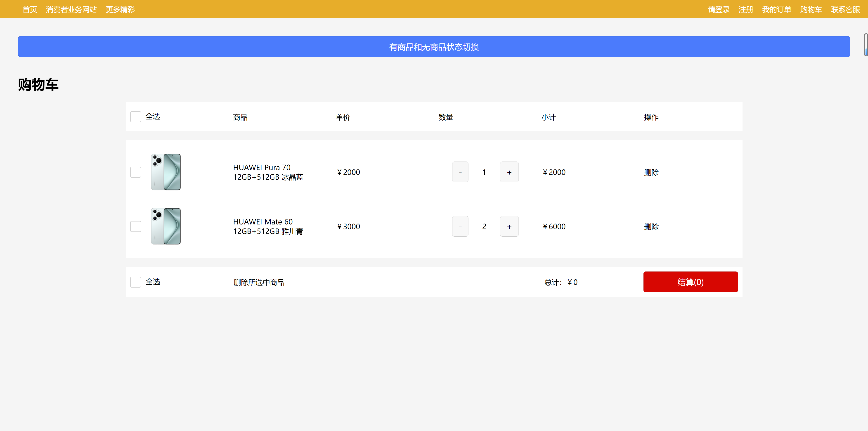The height and width of the screenshot is (431, 868).
Task: Open 联系客服 in the header
Action: click(x=845, y=10)
